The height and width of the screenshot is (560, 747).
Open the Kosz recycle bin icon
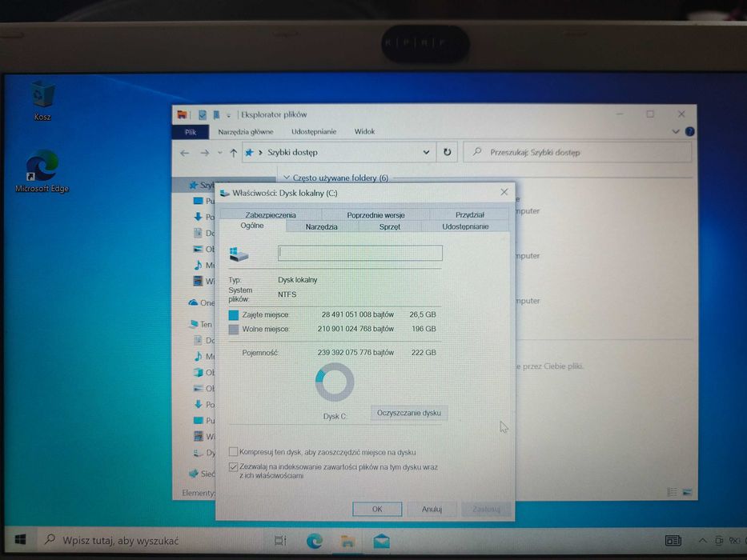click(42, 99)
